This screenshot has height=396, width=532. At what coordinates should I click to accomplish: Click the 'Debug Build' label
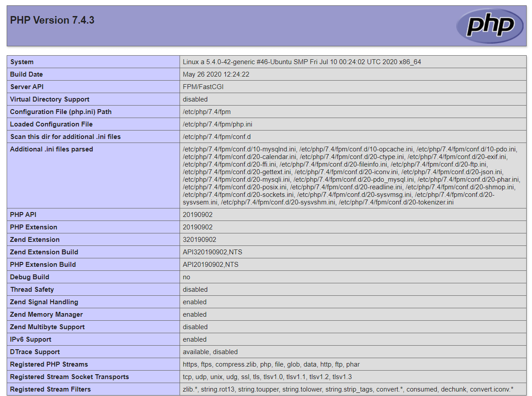pyautogui.click(x=29, y=277)
